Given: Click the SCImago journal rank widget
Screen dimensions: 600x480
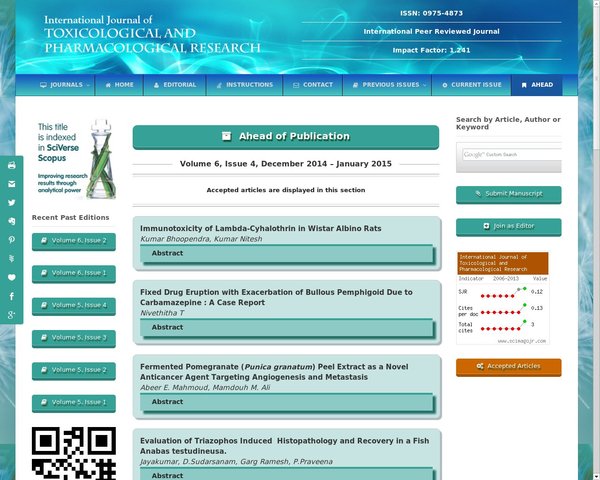Looking at the screenshot, I should (x=503, y=298).
